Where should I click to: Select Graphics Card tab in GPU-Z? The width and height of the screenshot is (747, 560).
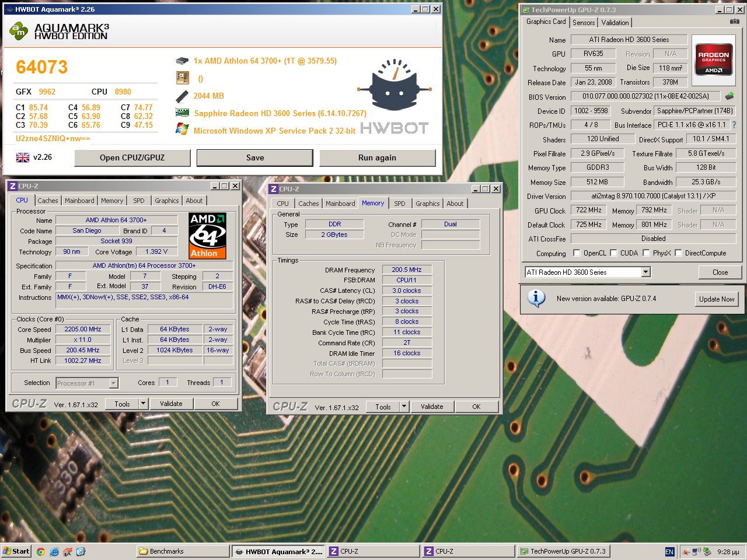coord(546,22)
